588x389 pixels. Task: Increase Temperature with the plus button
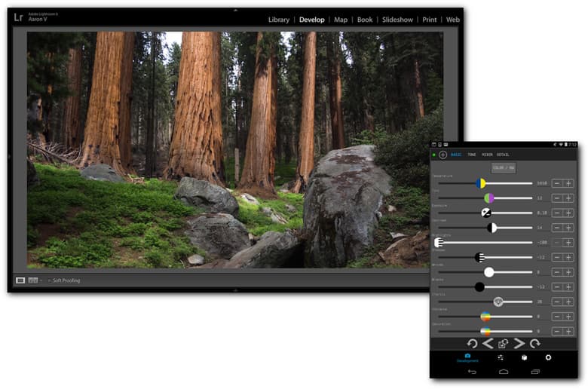click(568, 183)
